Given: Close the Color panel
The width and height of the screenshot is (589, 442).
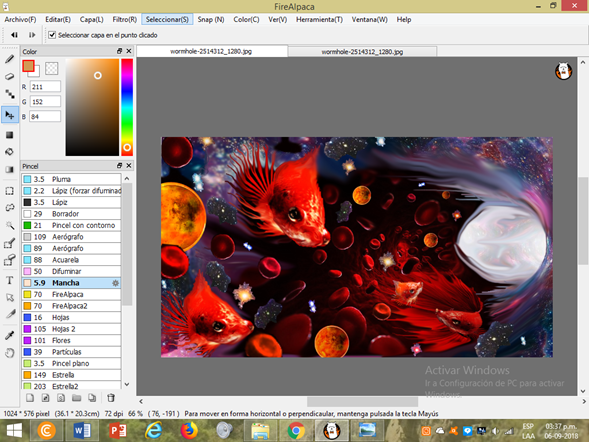Looking at the screenshot, I should pos(129,51).
